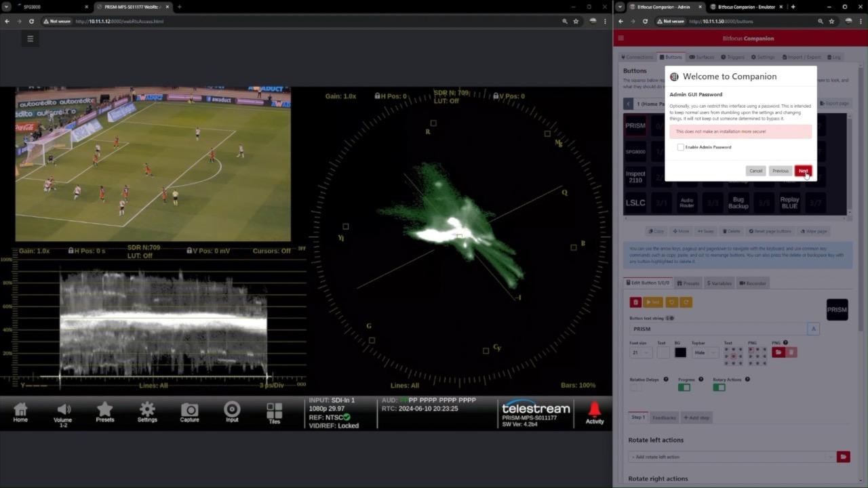Click the red trash button above Button text string
Image resolution: width=868 pixels, height=488 pixels.
click(635, 302)
